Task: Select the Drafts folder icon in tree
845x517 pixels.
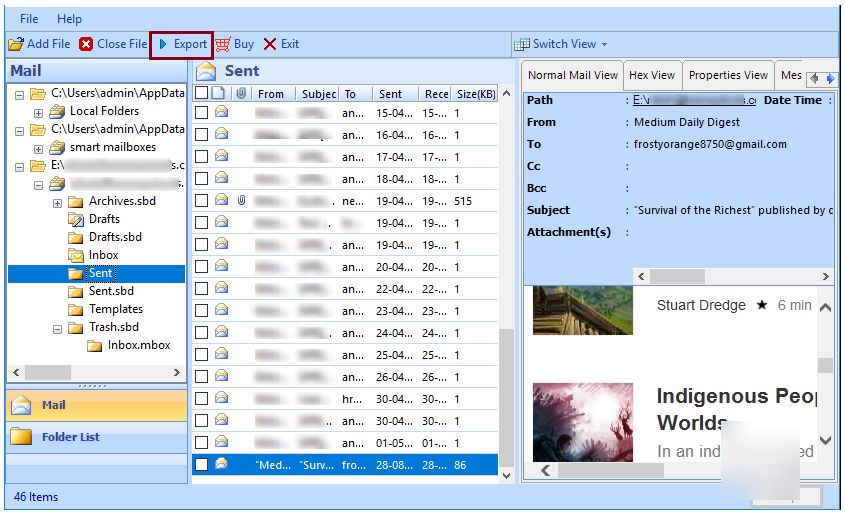Action: point(76,219)
